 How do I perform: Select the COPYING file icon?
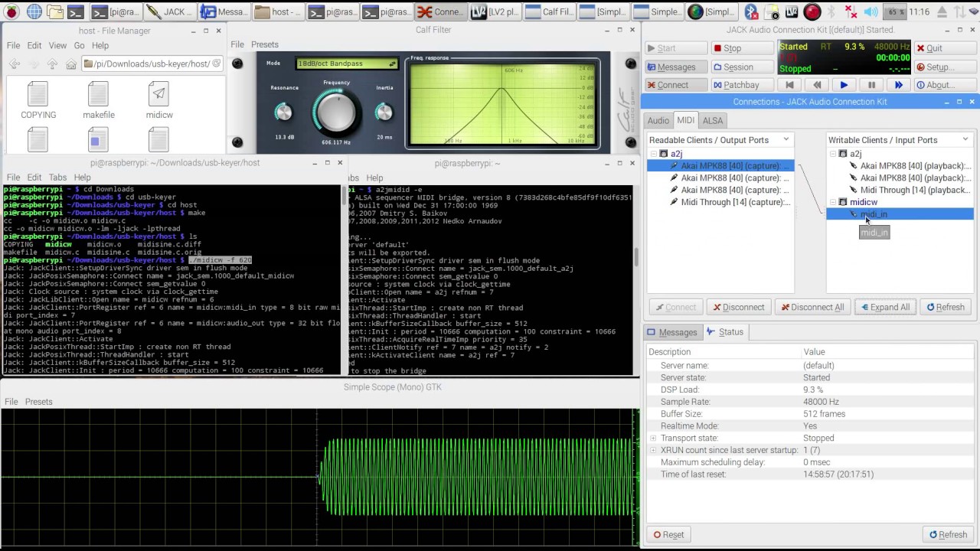coord(38,102)
